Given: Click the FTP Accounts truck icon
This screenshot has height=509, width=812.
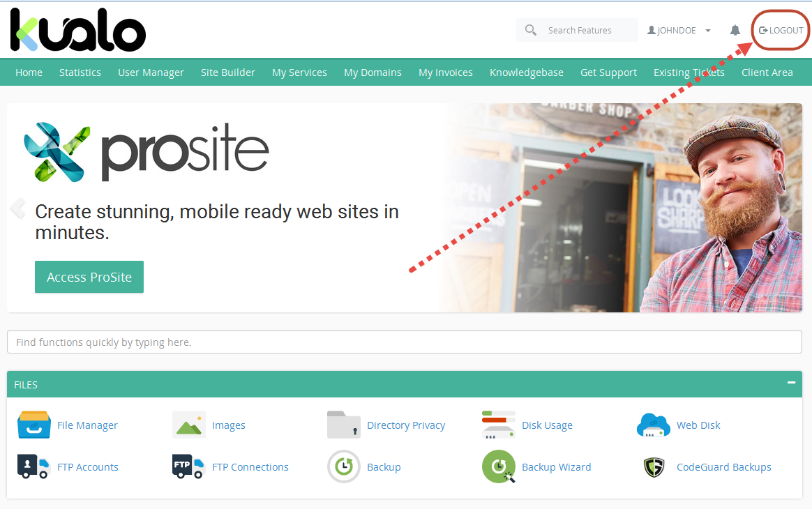Looking at the screenshot, I should coord(33,466).
